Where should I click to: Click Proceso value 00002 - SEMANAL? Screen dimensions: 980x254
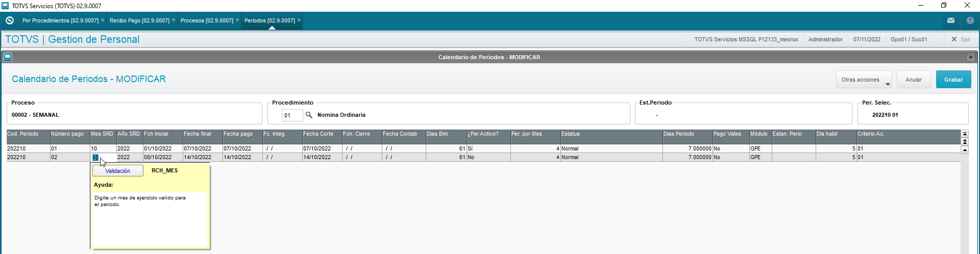tap(35, 115)
